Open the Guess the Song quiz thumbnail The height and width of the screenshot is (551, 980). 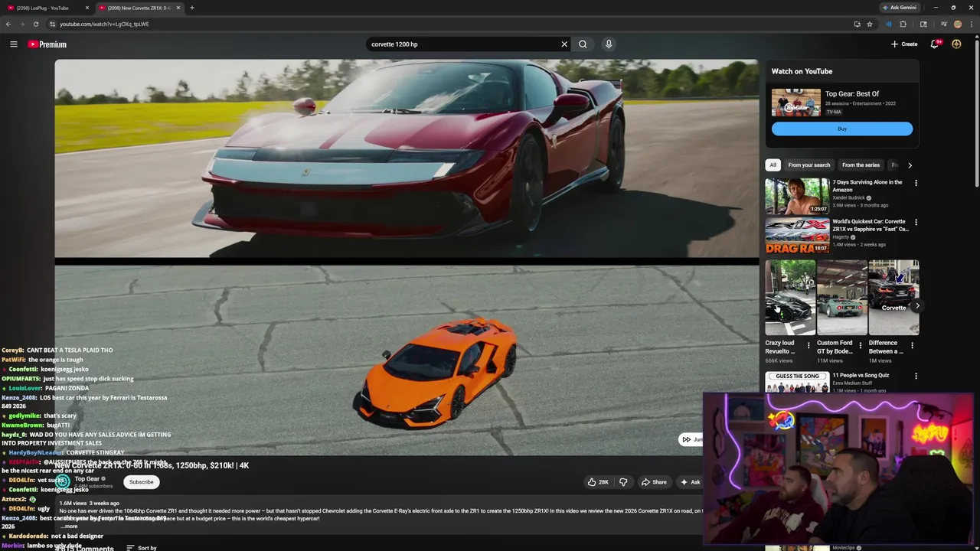tap(797, 382)
